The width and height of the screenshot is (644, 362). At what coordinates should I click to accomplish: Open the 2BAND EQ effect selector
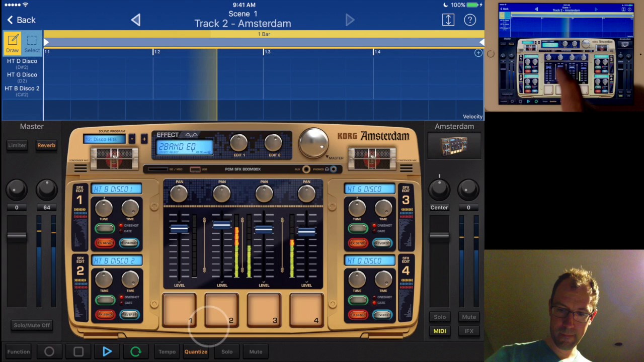(185, 147)
